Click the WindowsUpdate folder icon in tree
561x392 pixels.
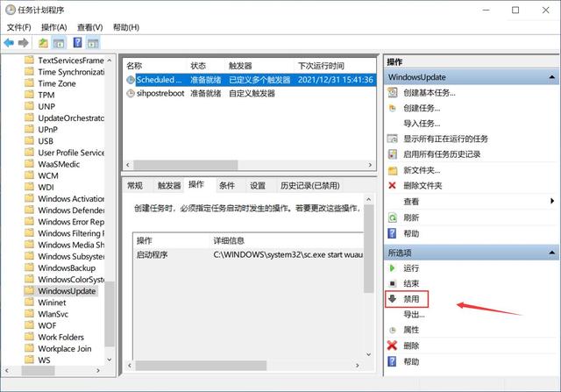click(29, 290)
